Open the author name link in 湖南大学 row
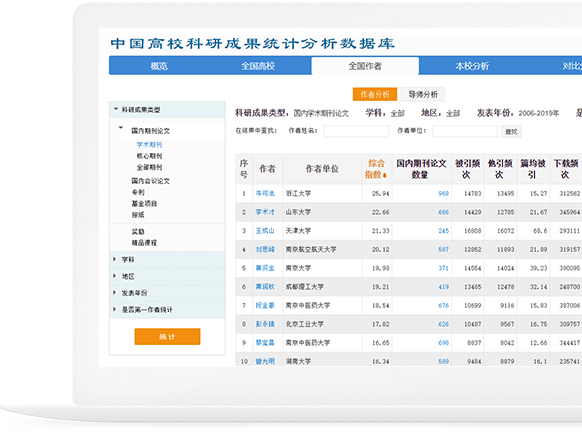The image size is (582, 445). 265,361
